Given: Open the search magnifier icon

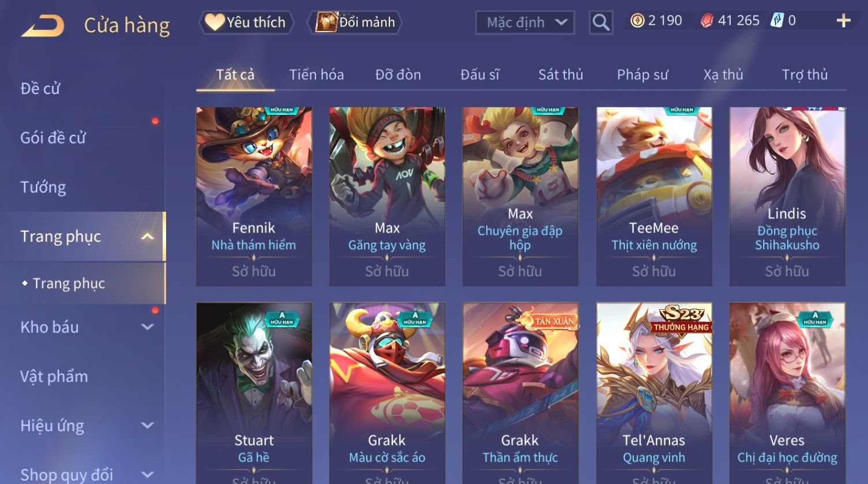Looking at the screenshot, I should [601, 22].
